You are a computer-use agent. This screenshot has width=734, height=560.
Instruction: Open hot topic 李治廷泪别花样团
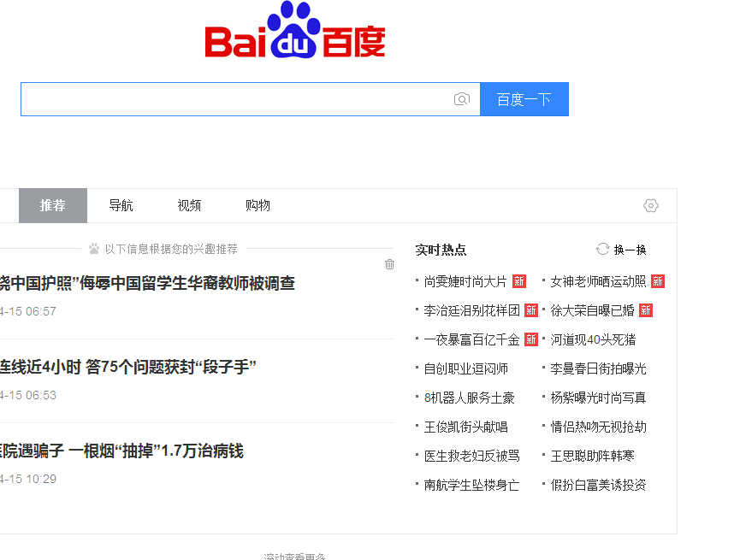click(x=472, y=310)
